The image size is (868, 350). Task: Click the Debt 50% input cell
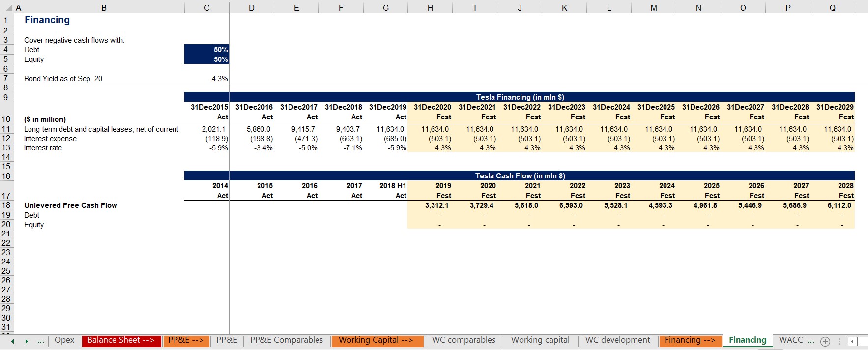click(207, 50)
